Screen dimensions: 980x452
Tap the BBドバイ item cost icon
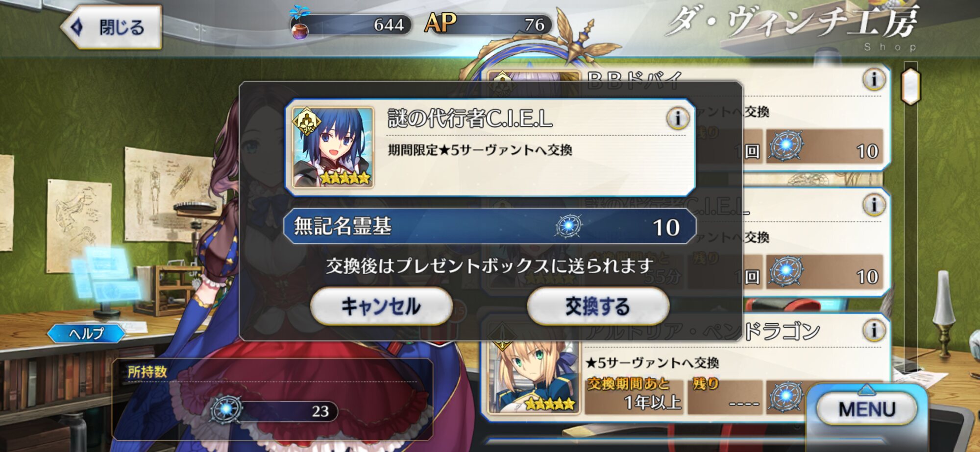coord(786,146)
